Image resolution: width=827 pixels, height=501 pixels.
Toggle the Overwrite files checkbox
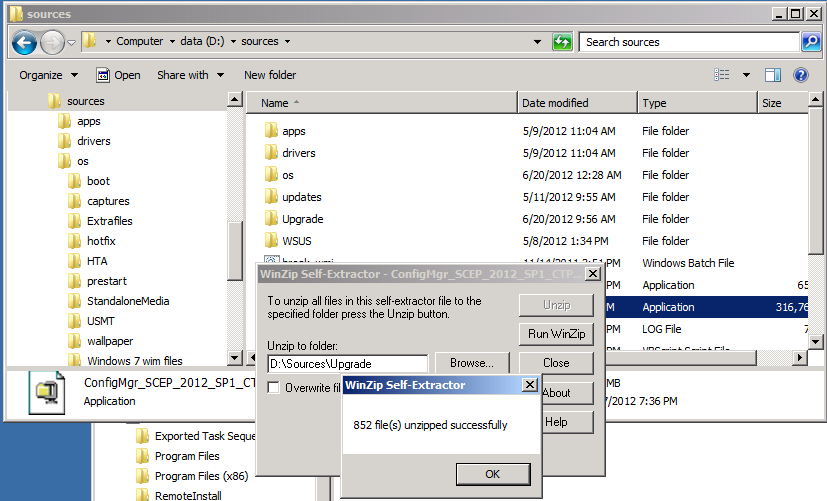(273, 388)
